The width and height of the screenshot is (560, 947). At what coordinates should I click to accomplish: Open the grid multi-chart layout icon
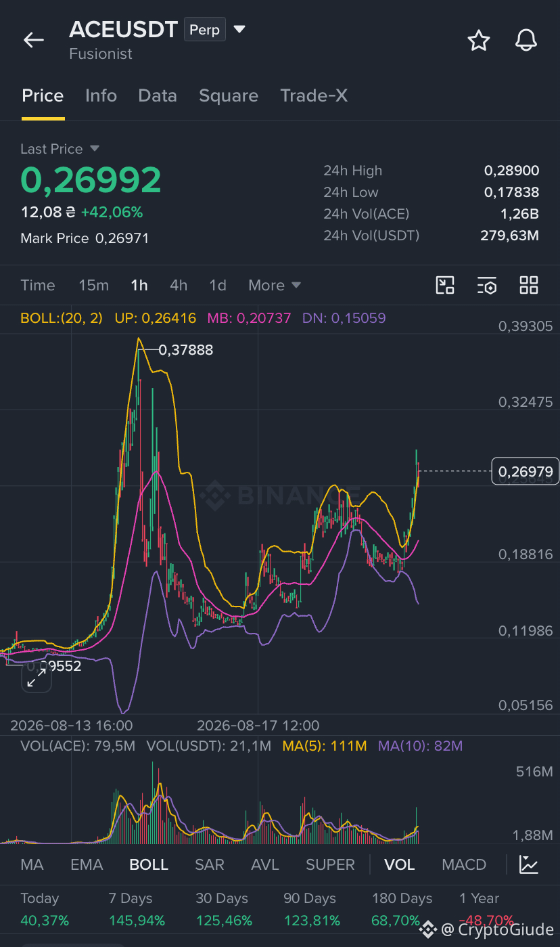tap(529, 285)
